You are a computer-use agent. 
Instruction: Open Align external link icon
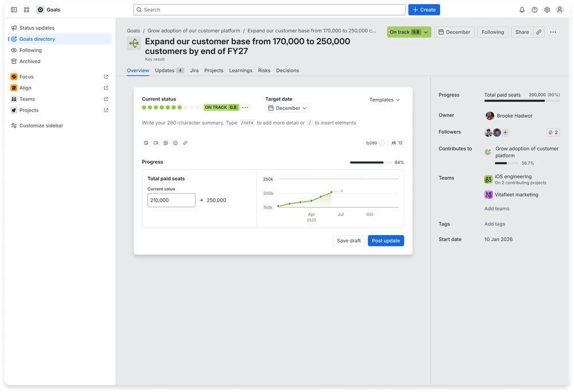coord(106,88)
